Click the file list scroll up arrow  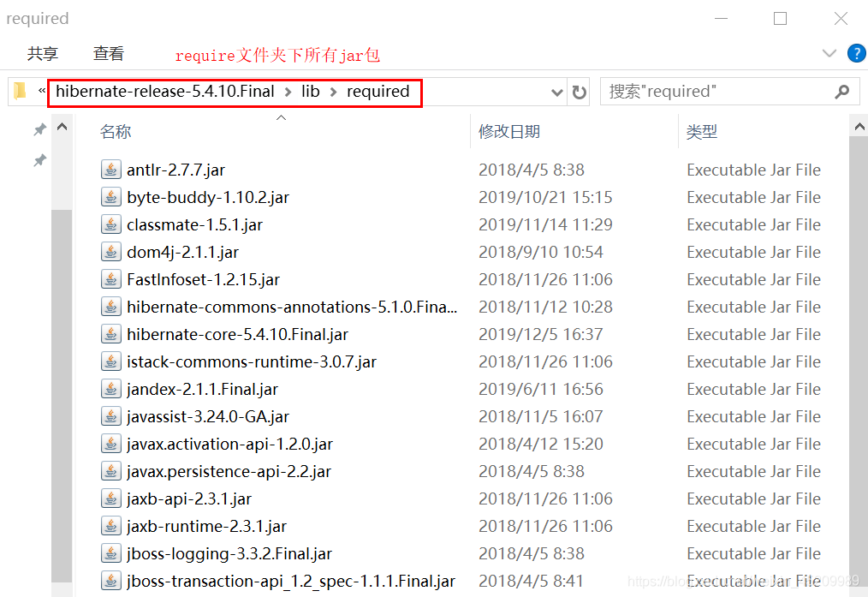859,127
